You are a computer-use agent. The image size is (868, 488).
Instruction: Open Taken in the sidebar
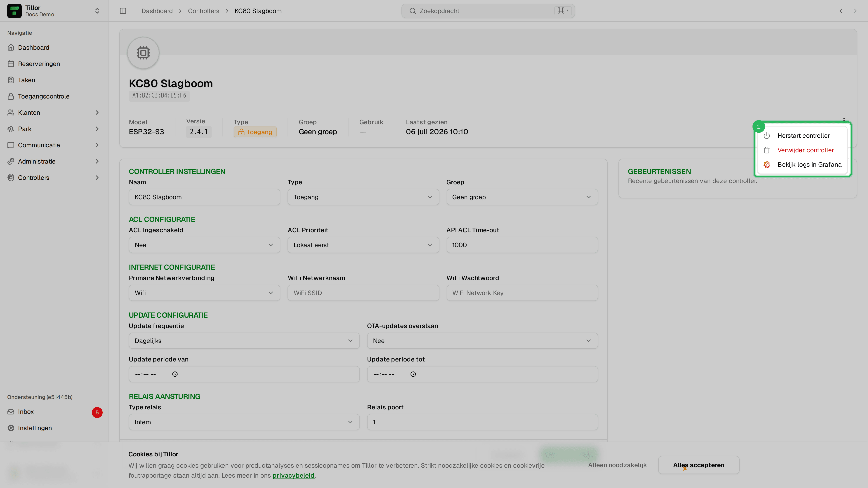coord(54,80)
